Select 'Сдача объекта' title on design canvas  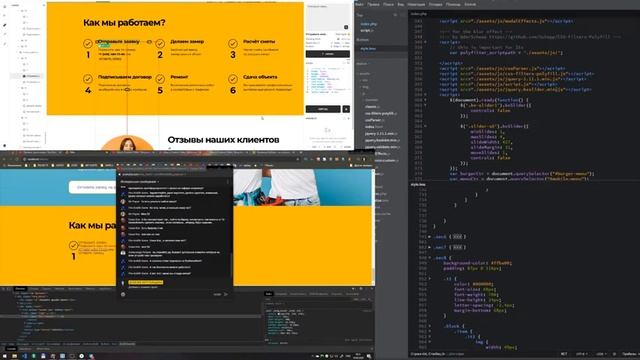coord(260,77)
